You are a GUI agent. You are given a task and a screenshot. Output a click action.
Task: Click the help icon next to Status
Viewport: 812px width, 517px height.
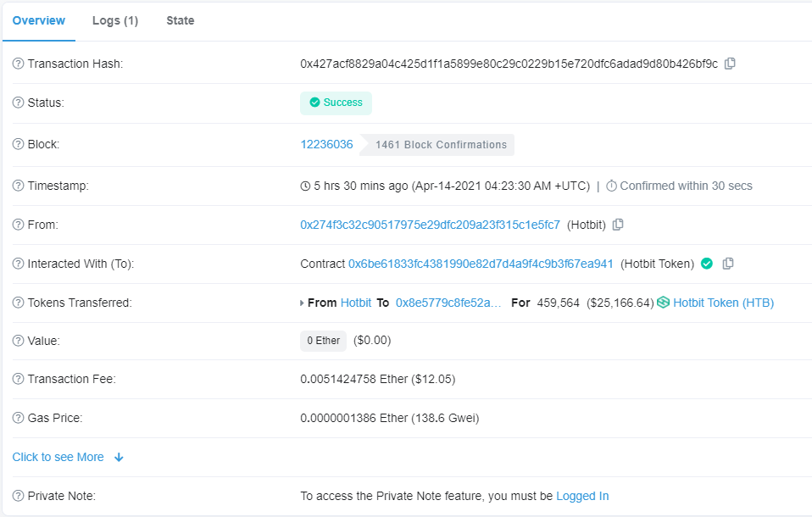[x=18, y=103]
